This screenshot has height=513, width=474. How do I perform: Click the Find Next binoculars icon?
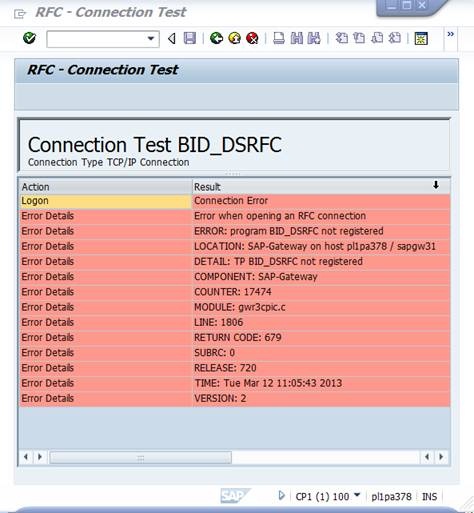coord(314,38)
